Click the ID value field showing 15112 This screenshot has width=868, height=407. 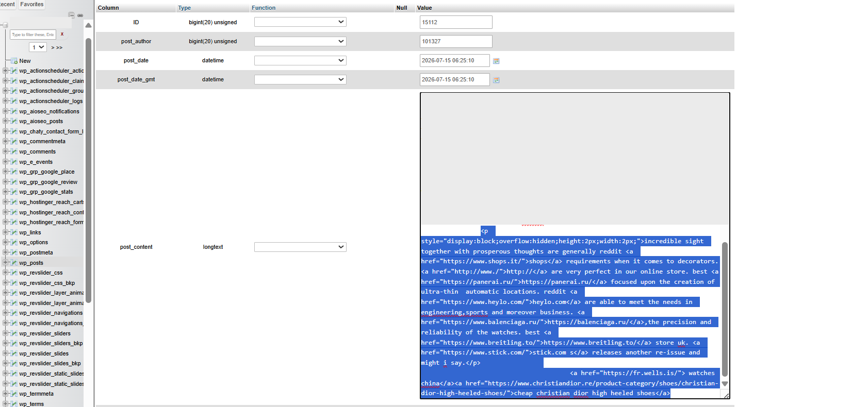456,22
